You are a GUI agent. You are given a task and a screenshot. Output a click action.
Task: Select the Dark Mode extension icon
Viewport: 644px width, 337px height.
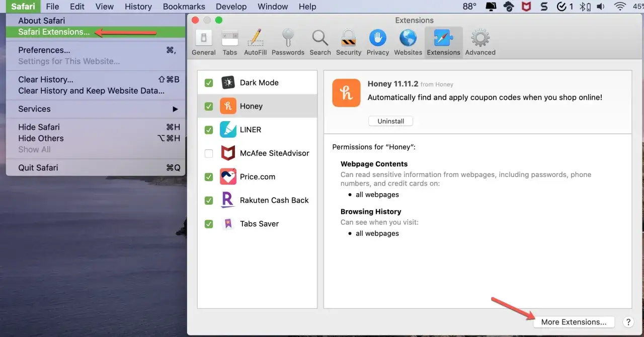[228, 82]
